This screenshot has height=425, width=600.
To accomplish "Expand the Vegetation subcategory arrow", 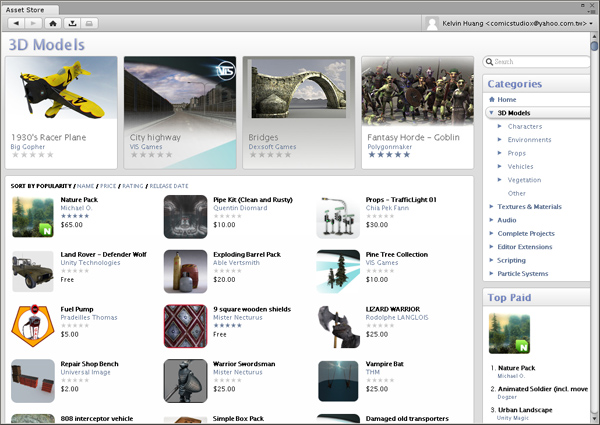I will (x=499, y=179).
